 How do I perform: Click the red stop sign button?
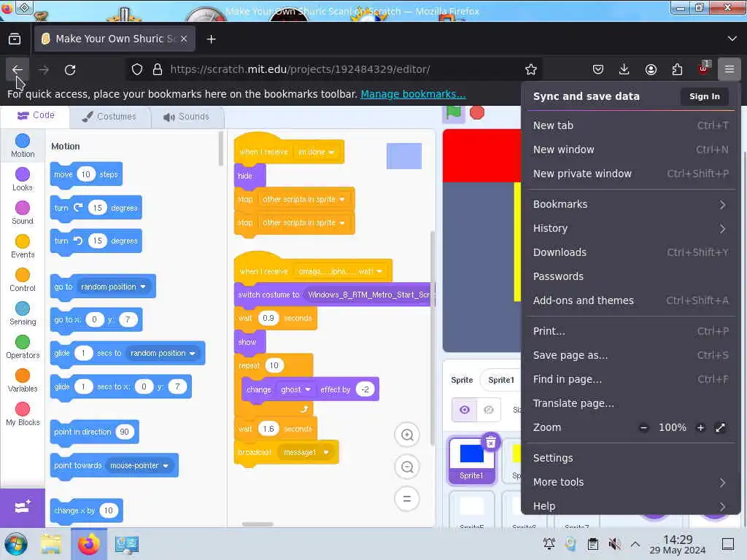click(477, 112)
